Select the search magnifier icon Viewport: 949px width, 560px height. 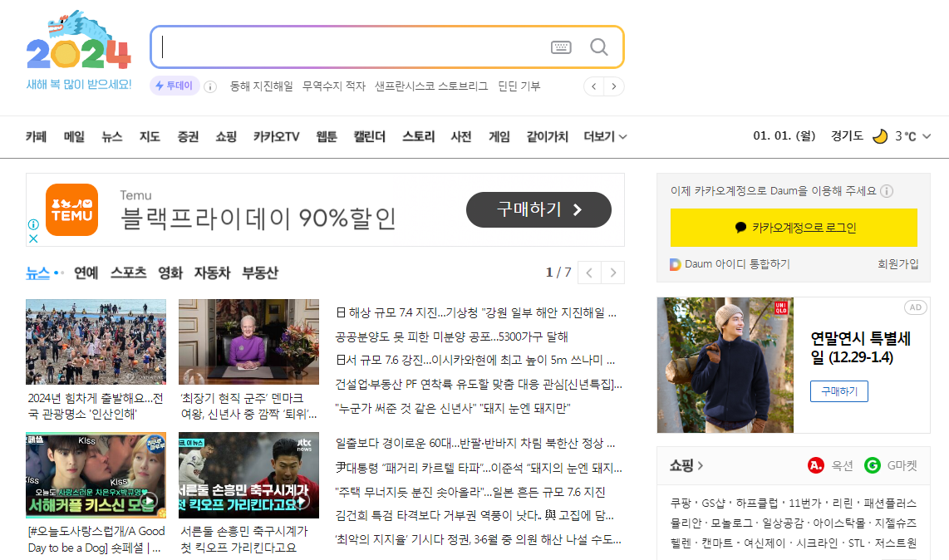coord(598,47)
